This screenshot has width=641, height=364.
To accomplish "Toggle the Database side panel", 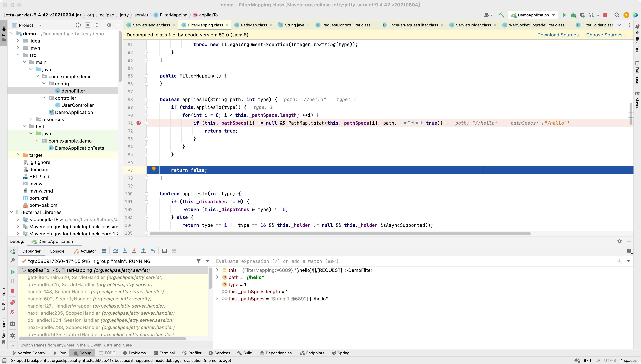I will [637, 72].
